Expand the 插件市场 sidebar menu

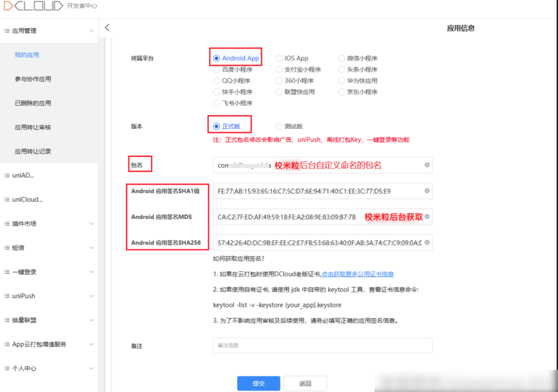click(91, 224)
